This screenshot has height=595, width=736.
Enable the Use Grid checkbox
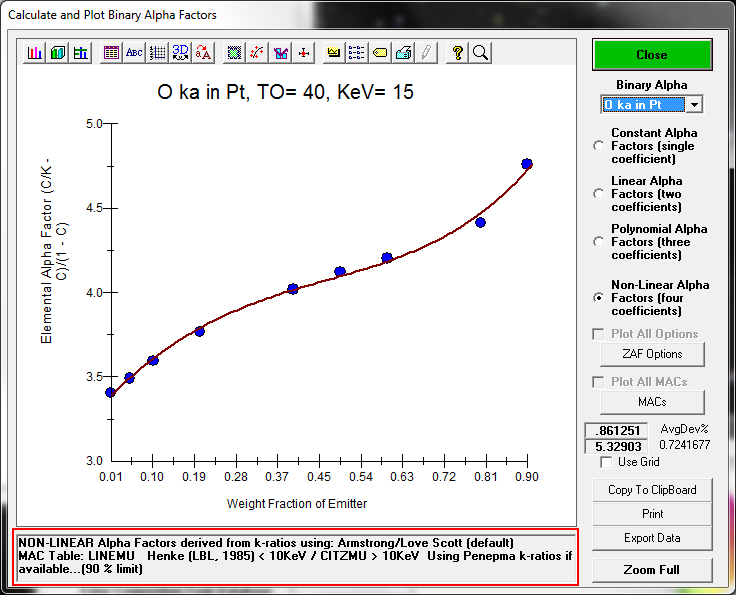tap(606, 462)
